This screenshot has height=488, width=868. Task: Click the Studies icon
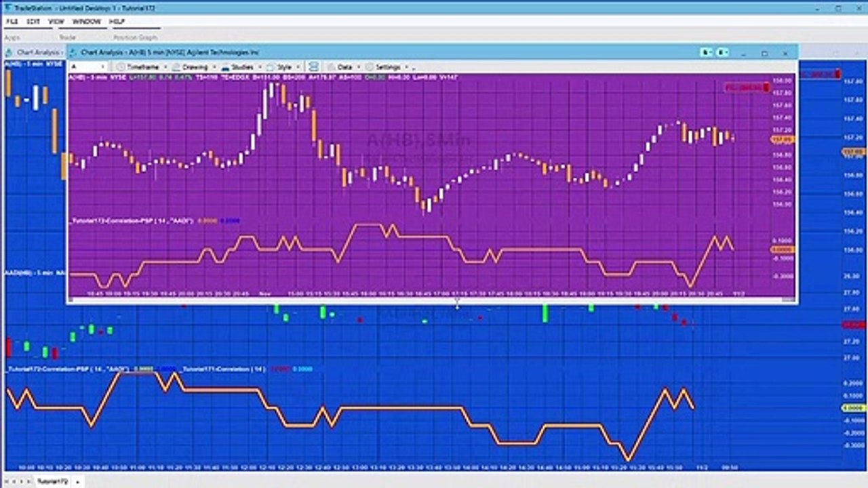[x=225, y=67]
